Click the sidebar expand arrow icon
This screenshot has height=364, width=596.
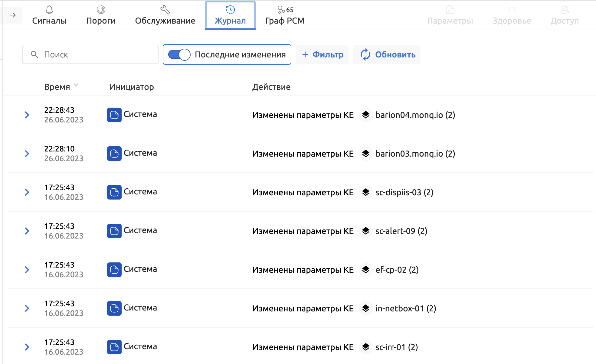(x=12, y=15)
